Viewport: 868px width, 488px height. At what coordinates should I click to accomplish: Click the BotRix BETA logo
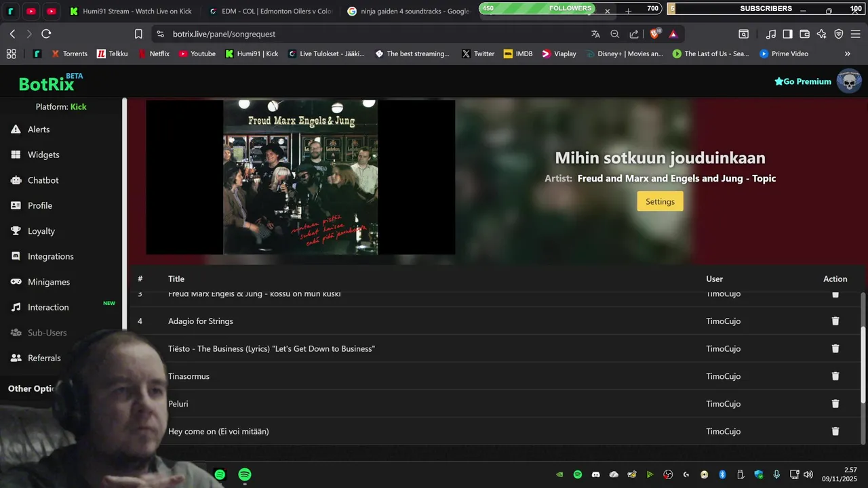[x=51, y=83]
